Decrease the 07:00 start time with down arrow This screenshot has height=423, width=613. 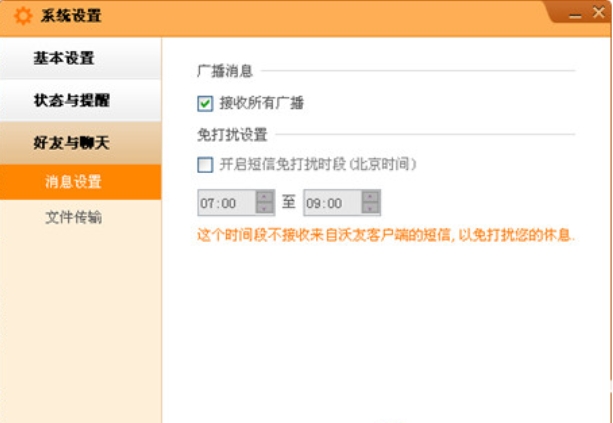(x=265, y=208)
